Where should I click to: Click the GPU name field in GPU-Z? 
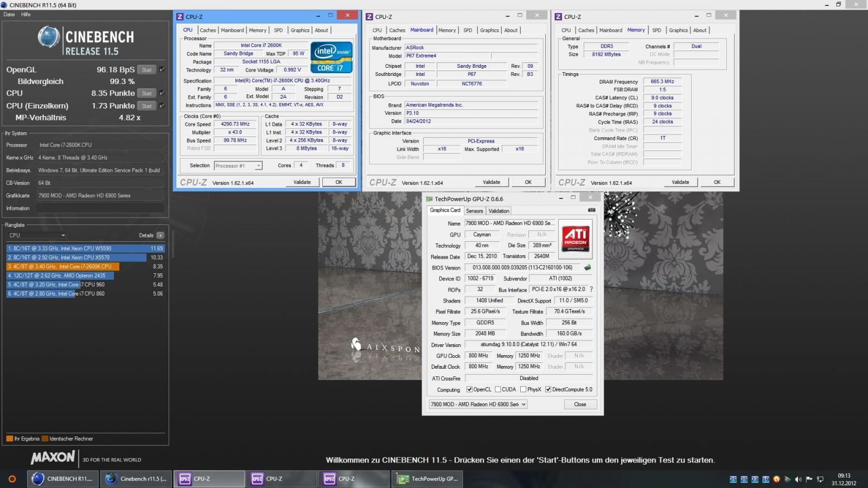point(510,223)
